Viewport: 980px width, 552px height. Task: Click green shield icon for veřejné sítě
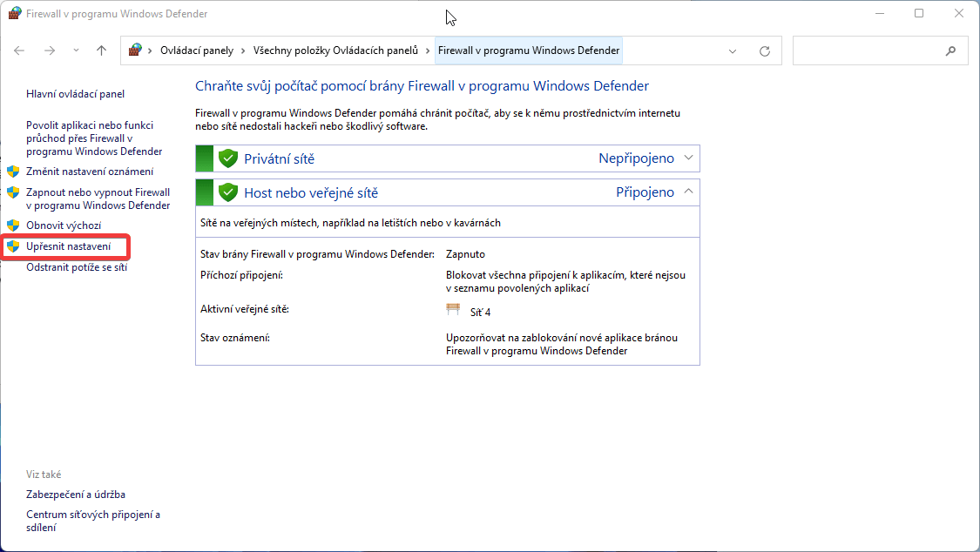pos(228,192)
